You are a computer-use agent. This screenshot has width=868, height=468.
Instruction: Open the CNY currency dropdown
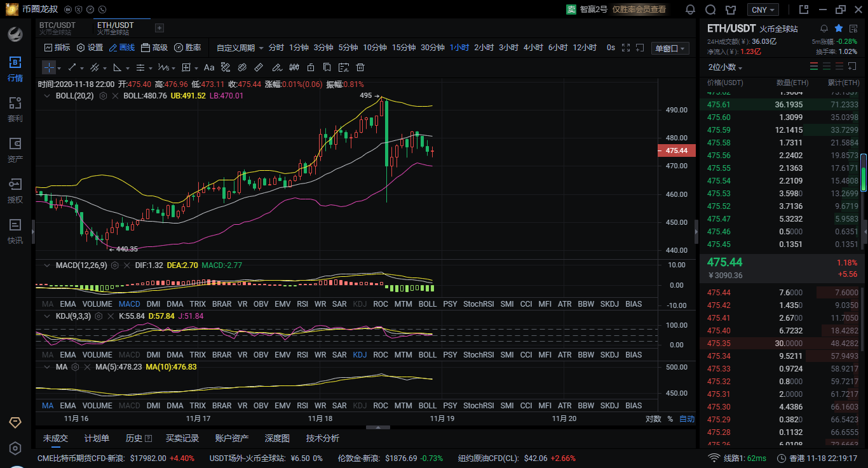click(763, 10)
